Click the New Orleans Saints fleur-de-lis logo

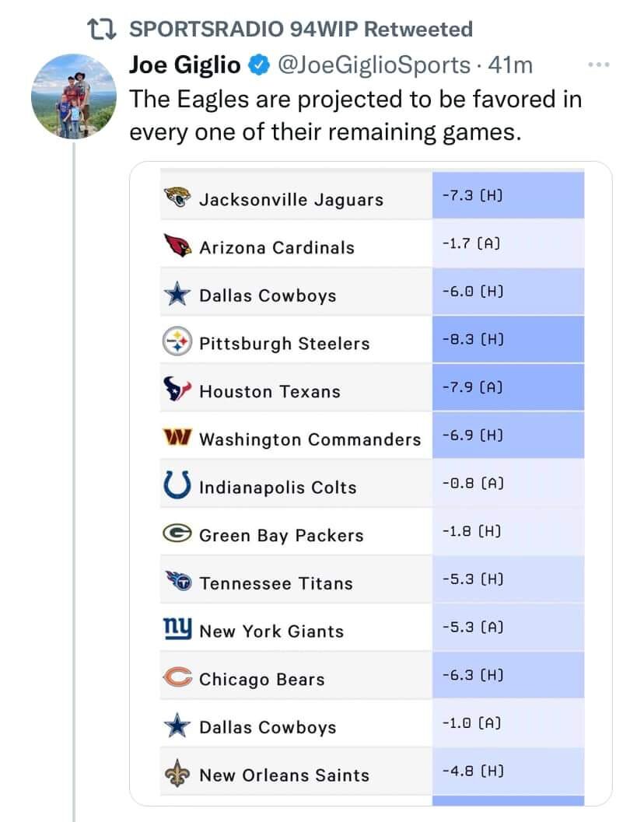pos(177,775)
